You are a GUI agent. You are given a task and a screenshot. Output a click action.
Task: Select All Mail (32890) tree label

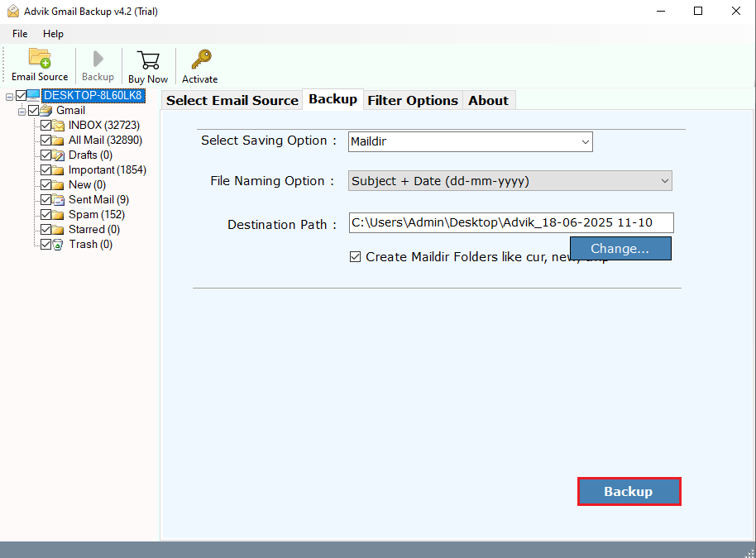point(105,141)
